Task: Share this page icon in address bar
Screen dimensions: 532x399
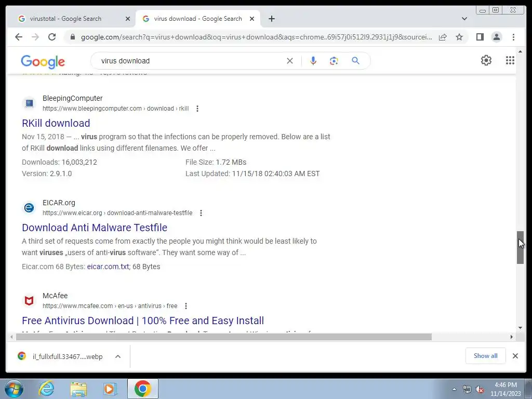Action: pos(443,37)
